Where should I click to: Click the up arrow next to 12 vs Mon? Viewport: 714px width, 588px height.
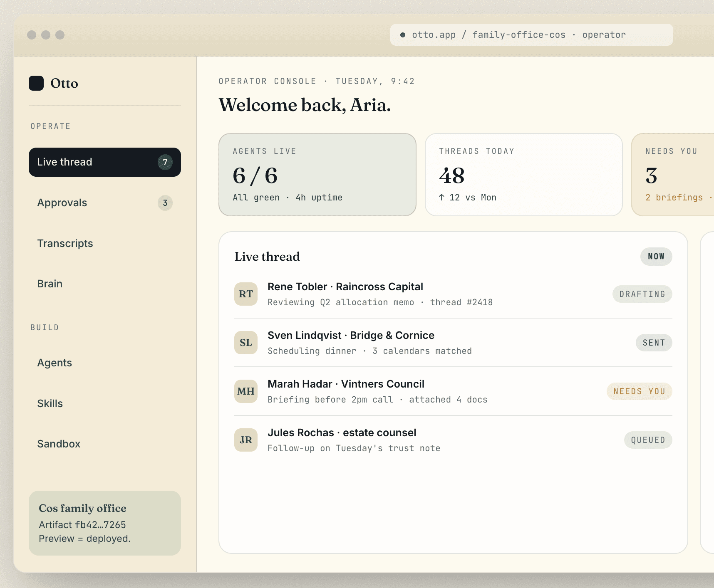(442, 198)
